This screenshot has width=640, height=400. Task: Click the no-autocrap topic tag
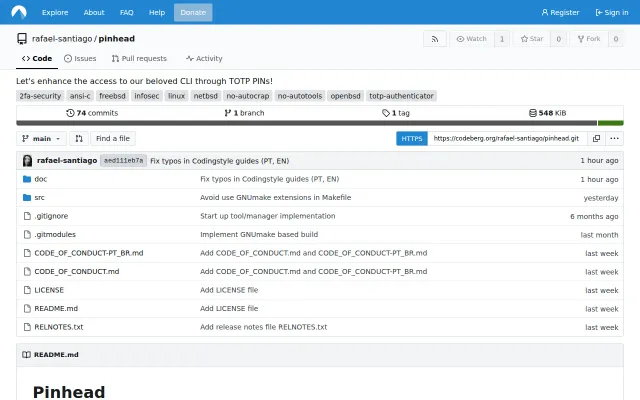(248, 96)
